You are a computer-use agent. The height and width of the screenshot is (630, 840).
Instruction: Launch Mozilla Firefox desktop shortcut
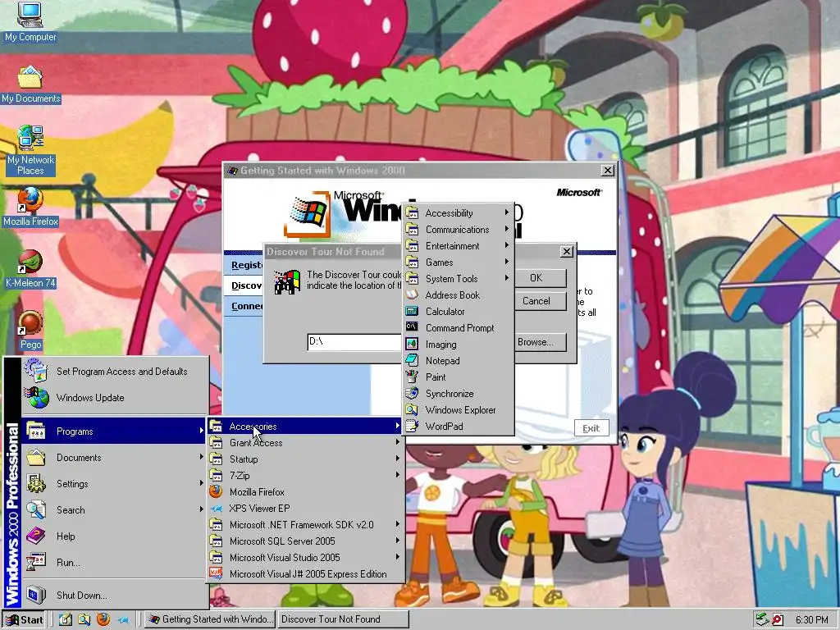coord(30,206)
